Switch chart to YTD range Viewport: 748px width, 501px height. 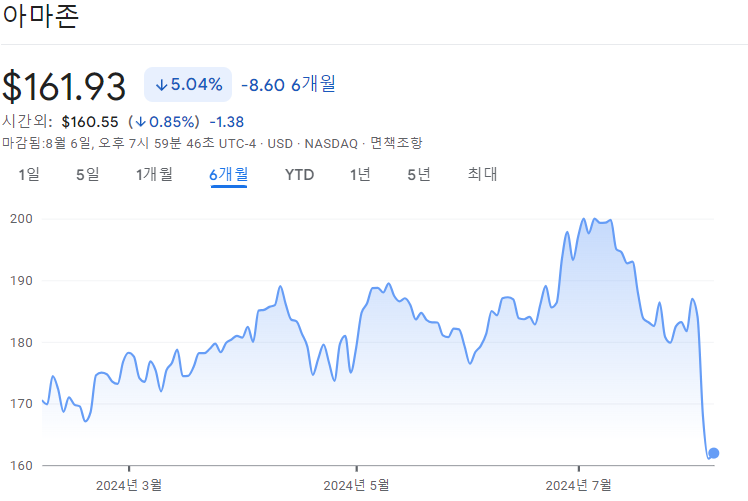click(x=300, y=175)
